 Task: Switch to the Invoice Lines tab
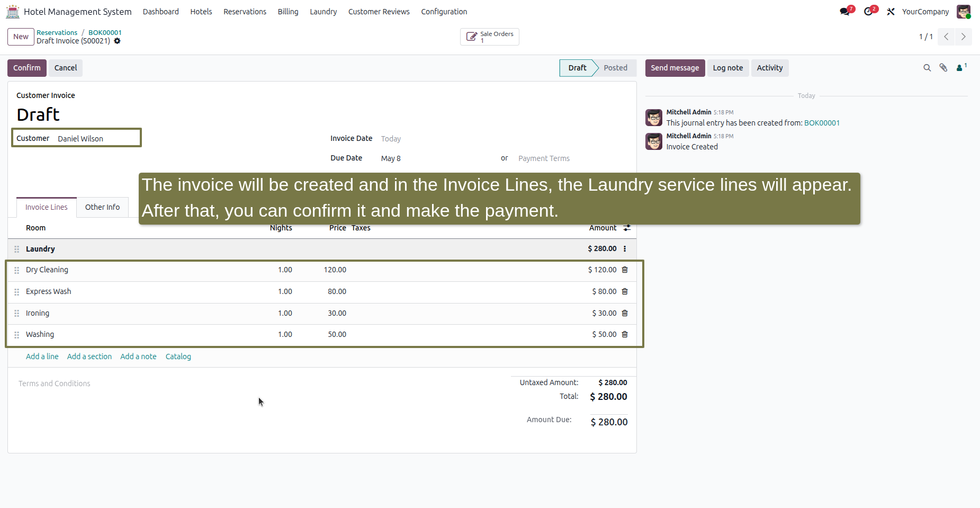47,207
